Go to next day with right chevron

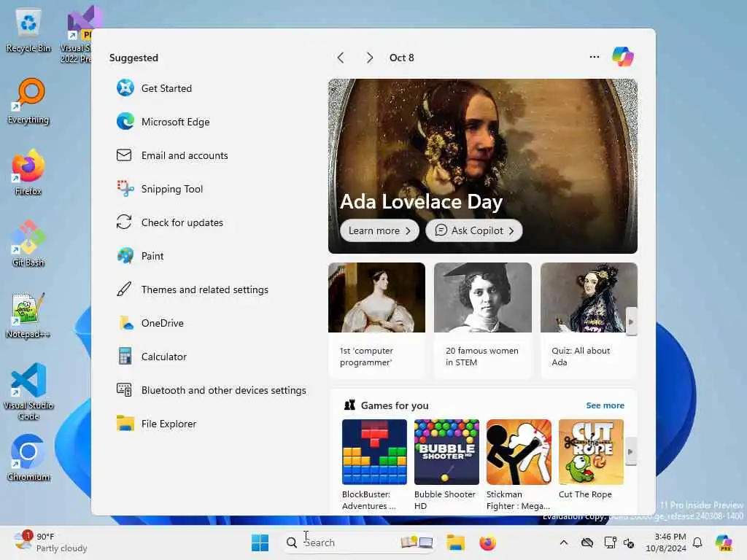tap(369, 58)
